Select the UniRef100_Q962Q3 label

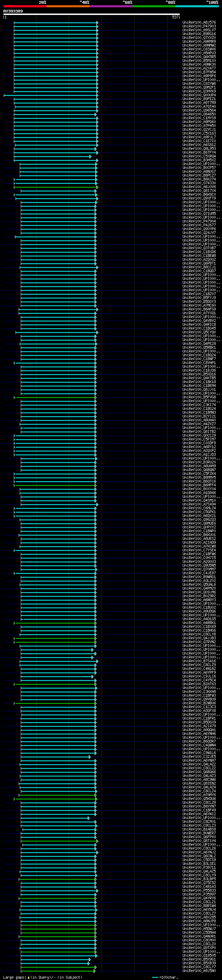coord(199,520)
